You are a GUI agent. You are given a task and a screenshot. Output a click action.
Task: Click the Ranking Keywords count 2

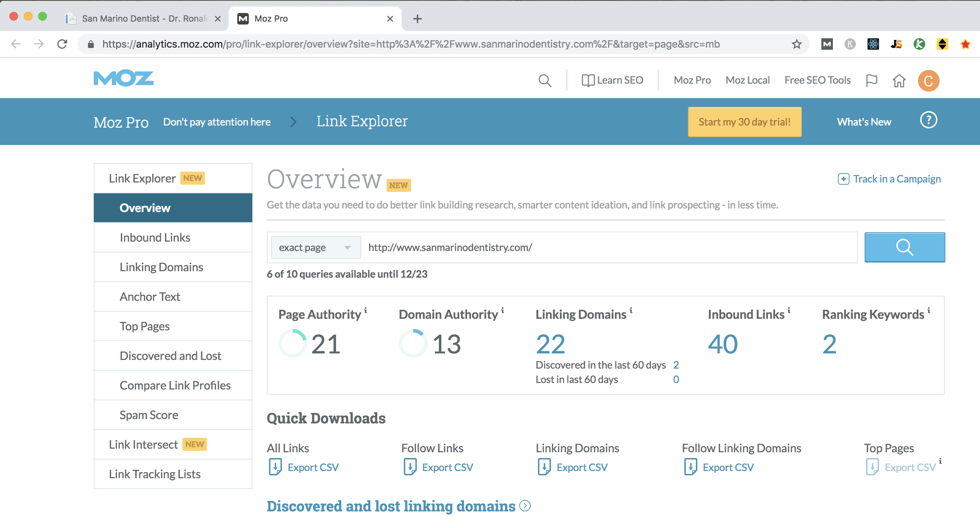coord(829,344)
